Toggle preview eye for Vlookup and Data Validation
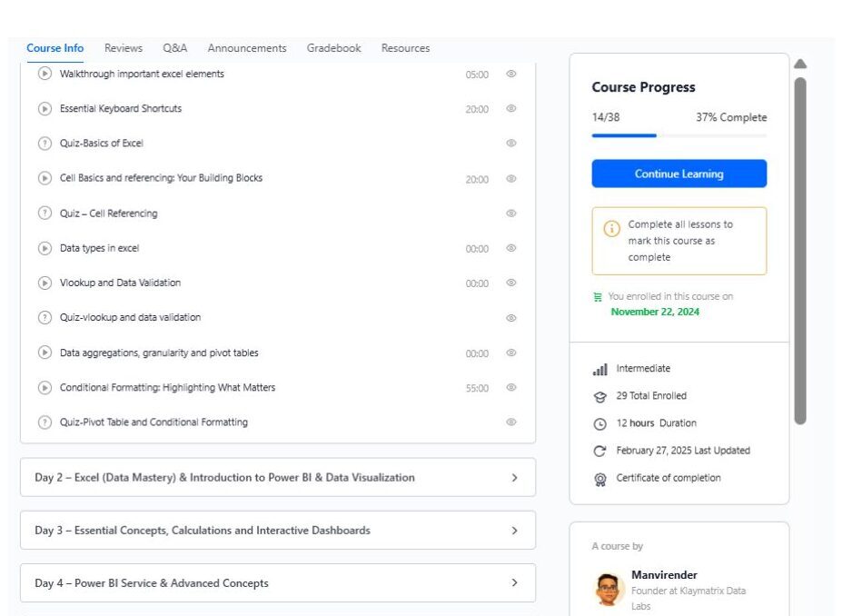 [511, 283]
